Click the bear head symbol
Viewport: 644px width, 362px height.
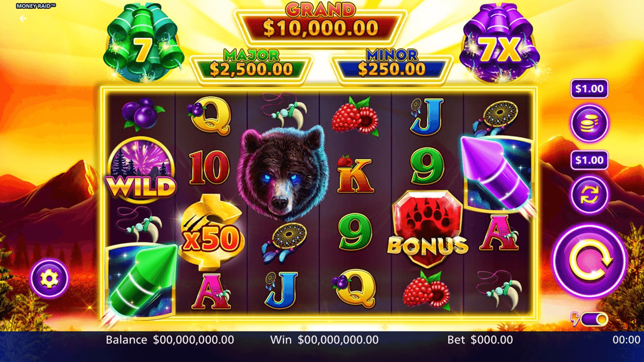pyautogui.click(x=283, y=173)
